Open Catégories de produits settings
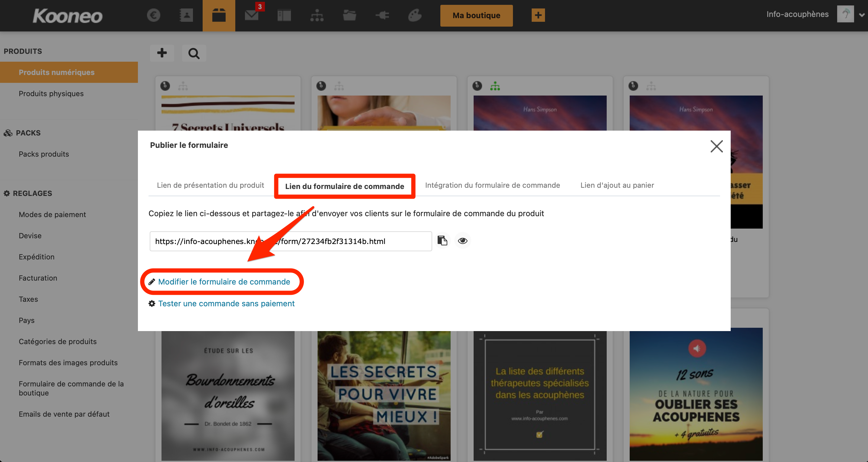This screenshot has height=462, width=868. (58, 341)
